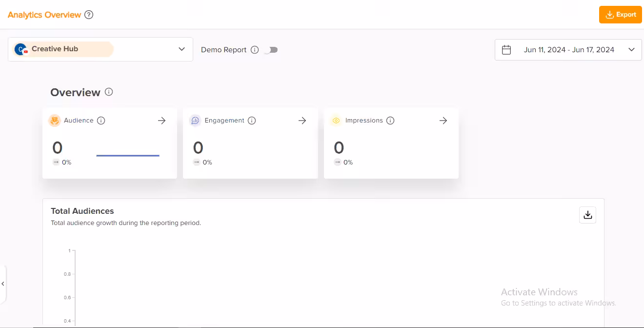
Task: Open the Creative Hub account dropdown
Action: click(x=101, y=49)
